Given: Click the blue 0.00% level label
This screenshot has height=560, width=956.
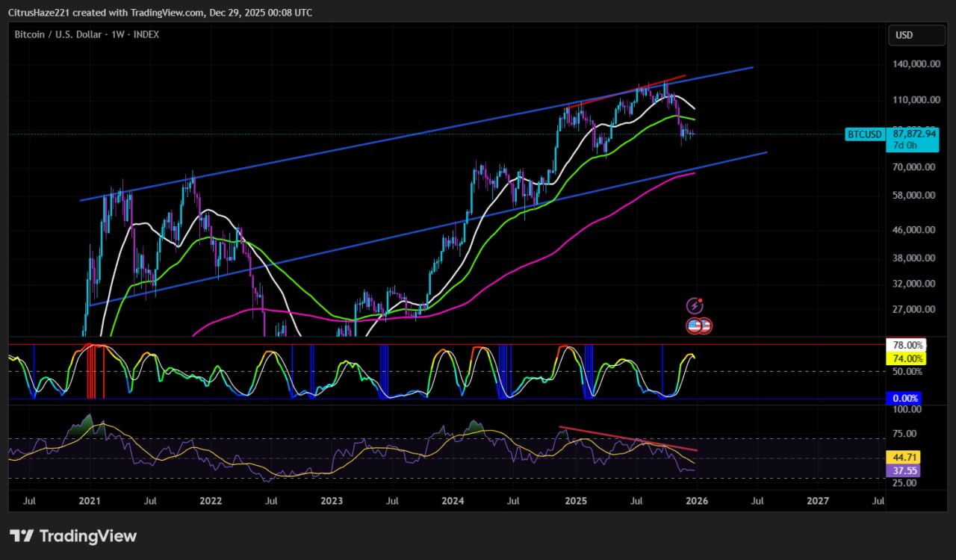Looking at the screenshot, I should click(903, 399).
